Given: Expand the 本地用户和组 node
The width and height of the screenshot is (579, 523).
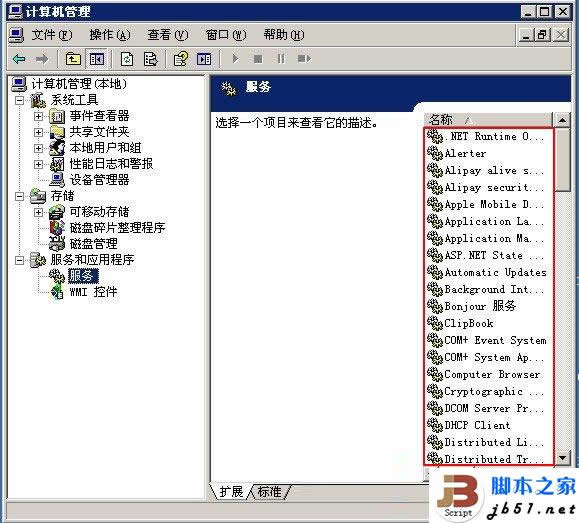Looking at the screenshot, I should point(38,148).
